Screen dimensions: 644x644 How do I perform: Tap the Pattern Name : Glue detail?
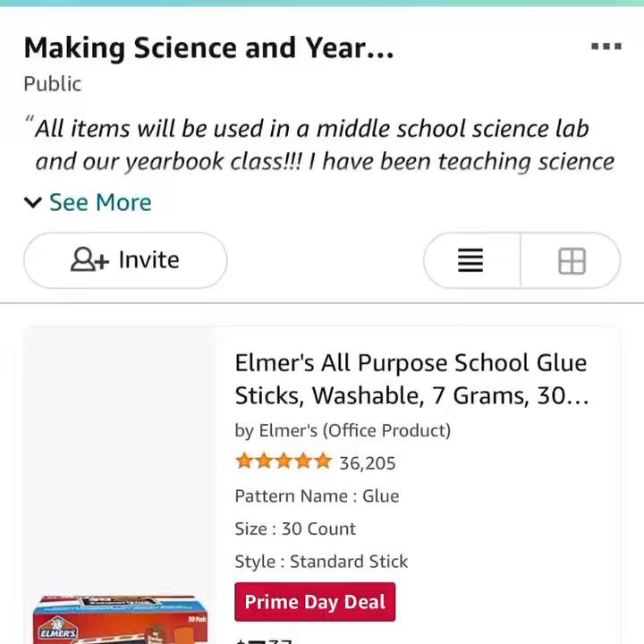click(317, 496)
